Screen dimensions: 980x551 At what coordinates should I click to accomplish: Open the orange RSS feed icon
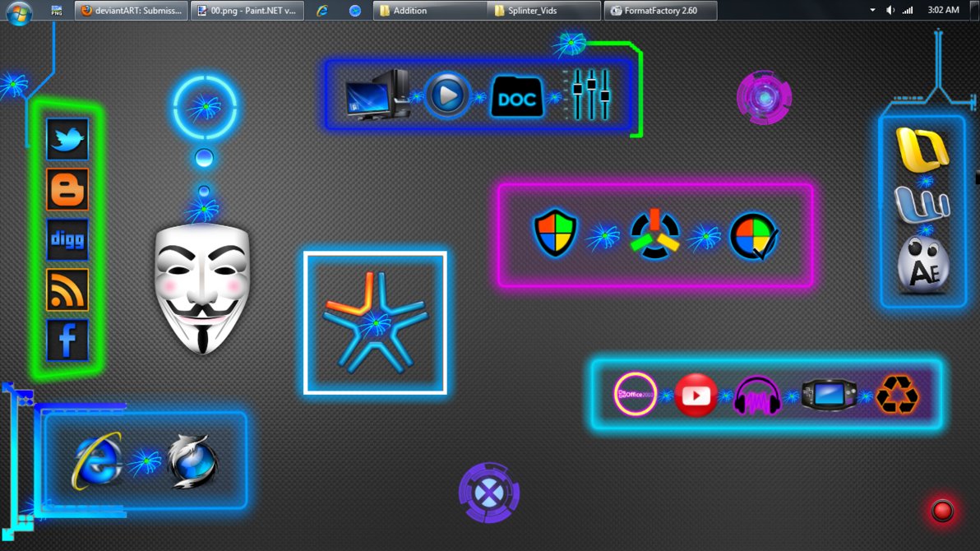[x=67, y=289]
